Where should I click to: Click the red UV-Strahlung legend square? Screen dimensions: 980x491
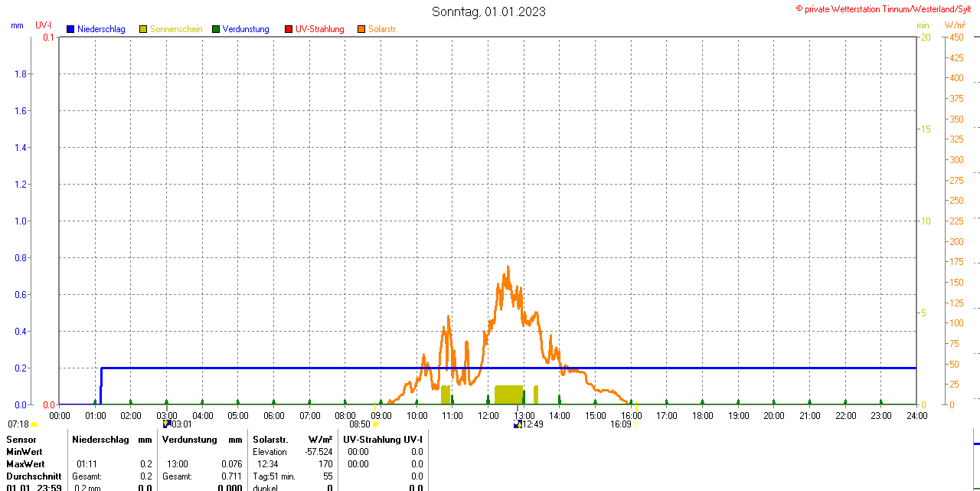coord(289,29)
